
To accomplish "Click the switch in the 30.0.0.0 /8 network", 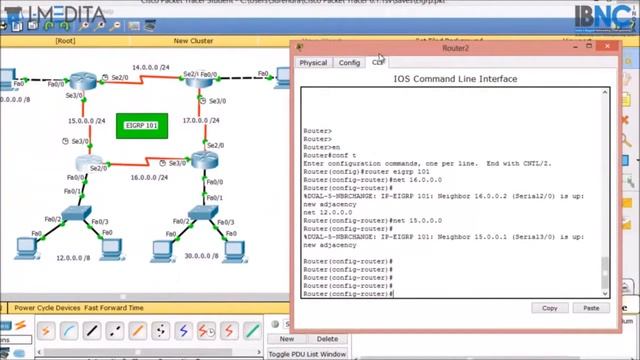I will pyautogui.click(x=203, y=213).
